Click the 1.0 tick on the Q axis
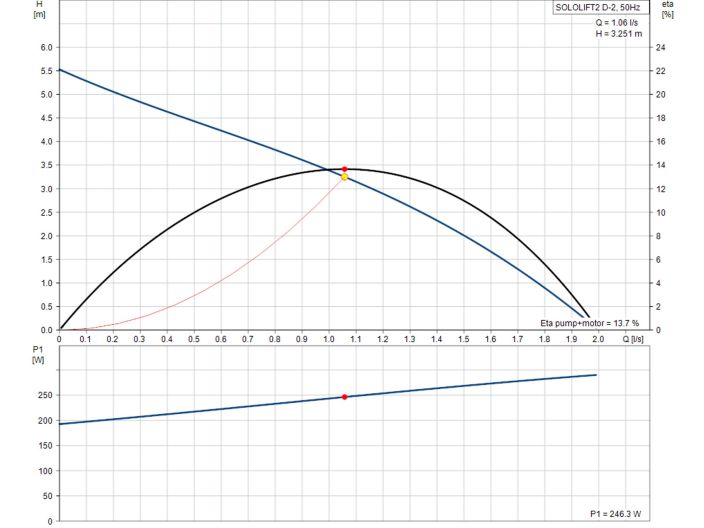The height and width of the screenshot is (528, 704). click(x=329, y=339)
